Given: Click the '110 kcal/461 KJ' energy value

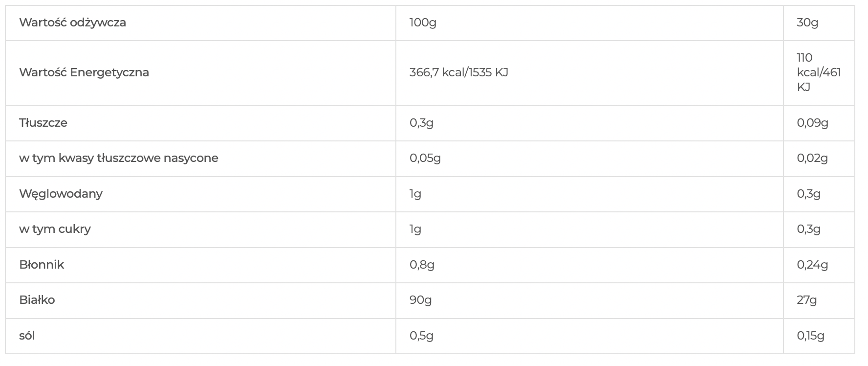Looking at the screenshot, I should coord(819,72).
